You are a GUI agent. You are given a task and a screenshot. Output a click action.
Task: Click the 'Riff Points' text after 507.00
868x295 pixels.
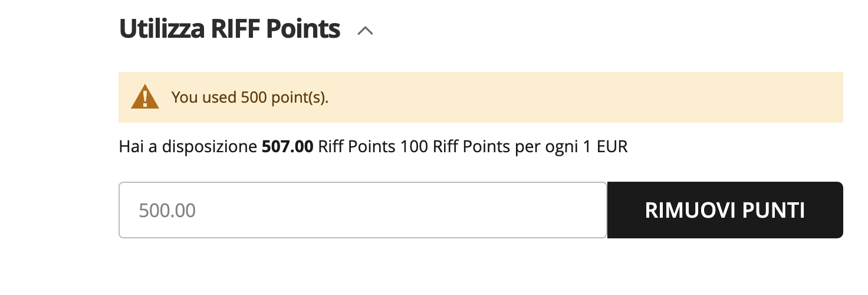(x=356, y=147)
